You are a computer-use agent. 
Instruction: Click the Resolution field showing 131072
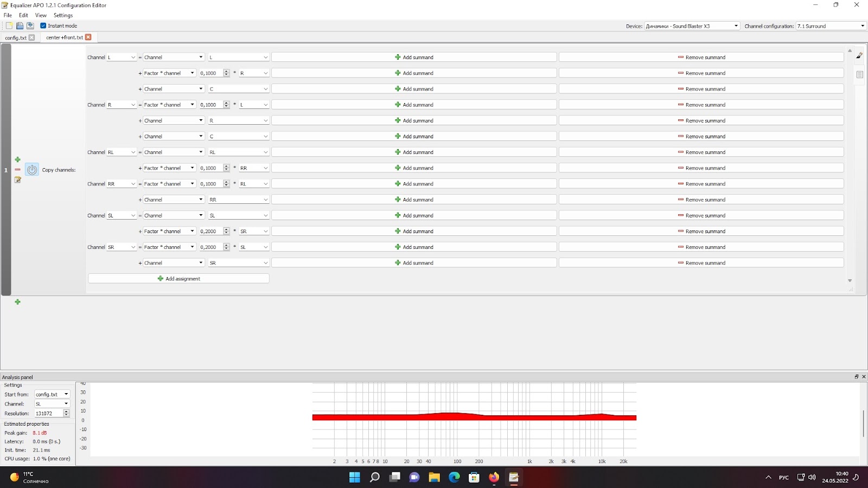49,413
